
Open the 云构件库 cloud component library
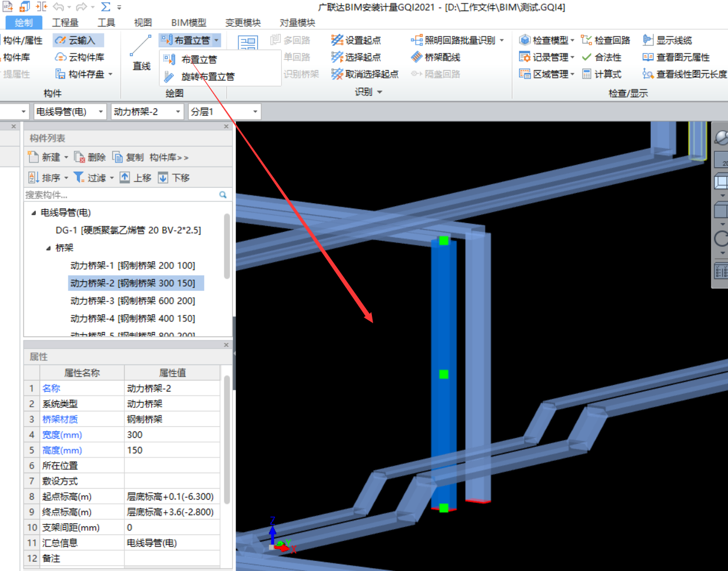[80, 57]
